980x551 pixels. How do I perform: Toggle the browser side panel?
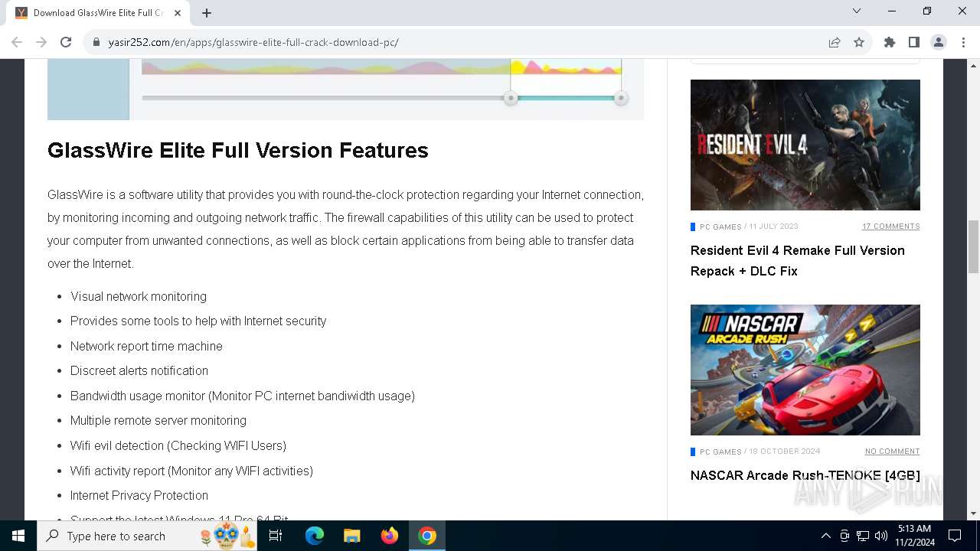[914, 43]
